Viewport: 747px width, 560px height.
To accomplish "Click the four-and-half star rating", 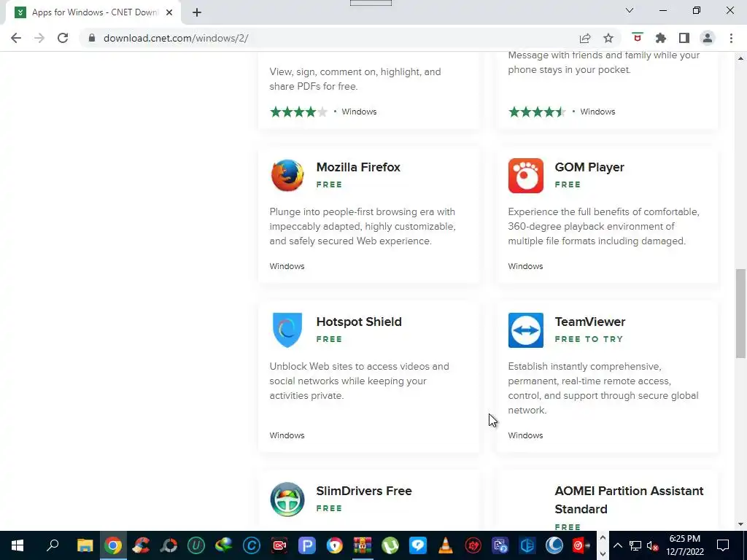I will pyautogui.click(x=537, y=112).
